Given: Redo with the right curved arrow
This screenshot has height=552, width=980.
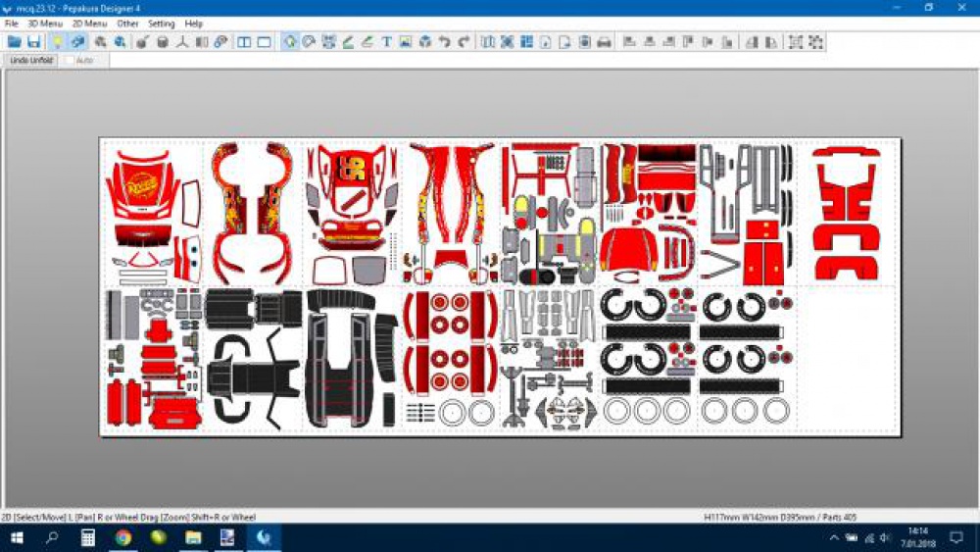Looking at the screenshot, I should 464,42.
